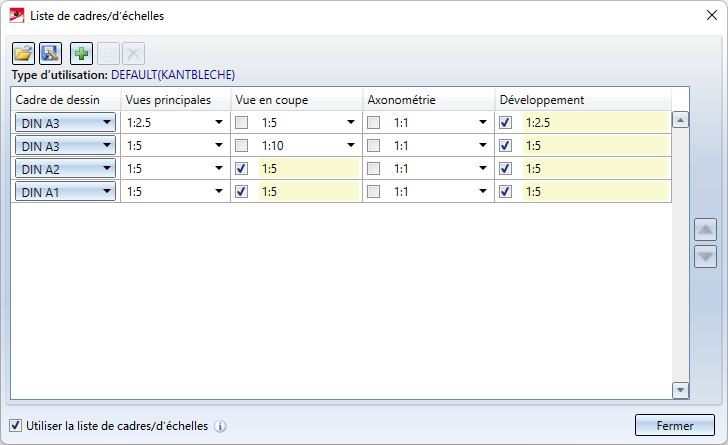728x445 pixels.
Task: Enable Vue en coupe checkbox in first row
Action: (242, 122)
